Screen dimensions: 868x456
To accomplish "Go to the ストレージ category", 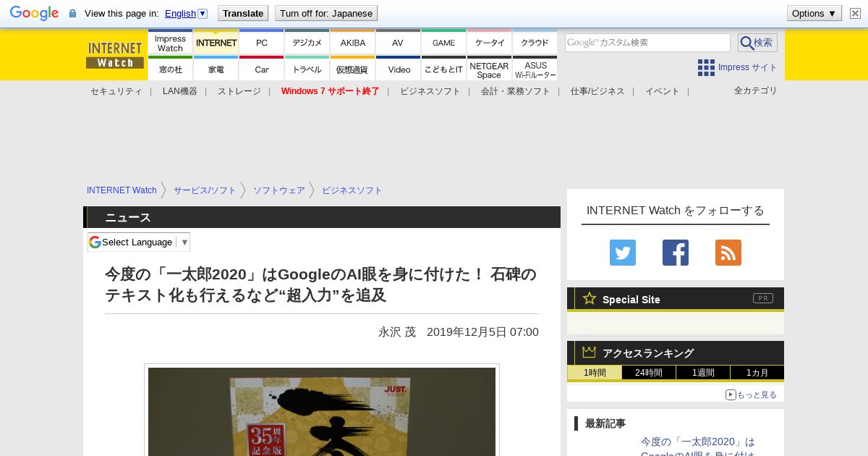I will tap(239, 91).
